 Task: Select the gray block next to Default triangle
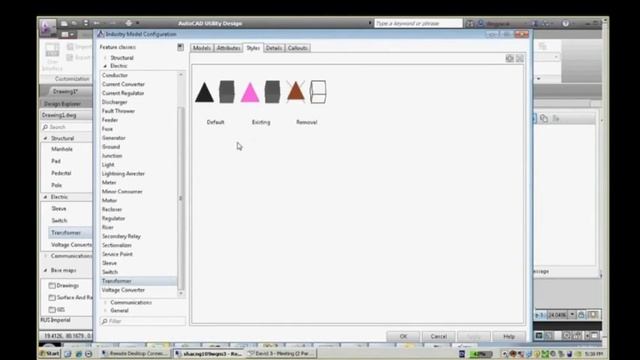click(x=227, y=92)
